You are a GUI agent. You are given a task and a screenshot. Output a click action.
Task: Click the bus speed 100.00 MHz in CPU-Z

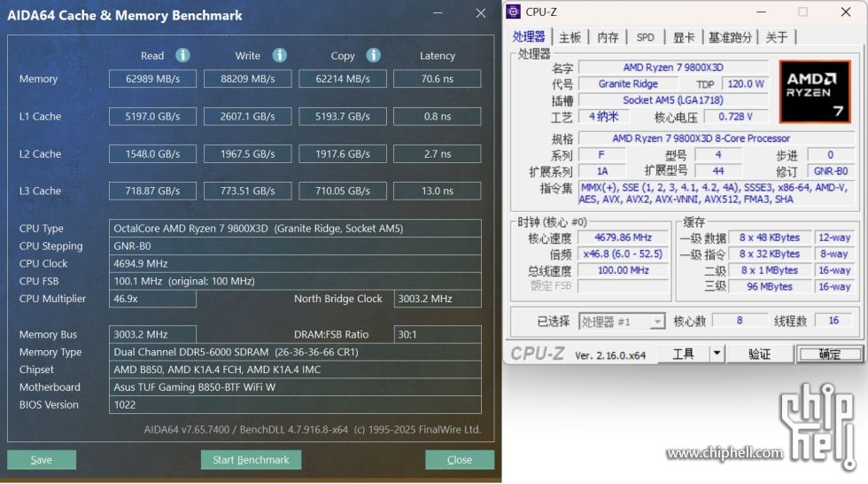624,270
